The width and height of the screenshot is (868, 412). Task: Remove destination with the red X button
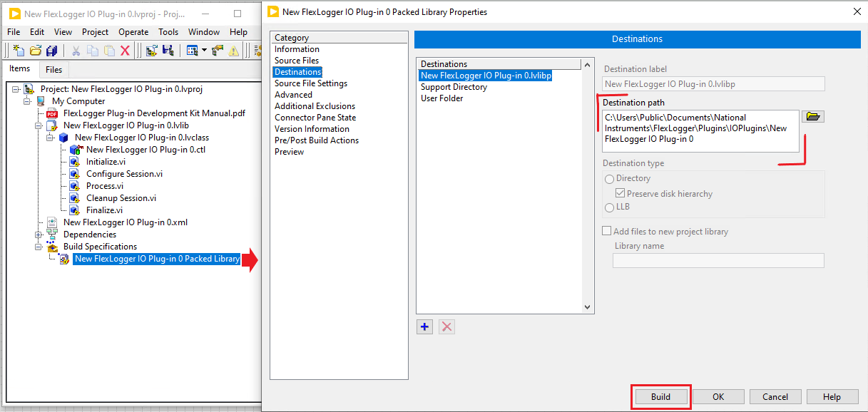pyautogui.click(x=446, y=326)
